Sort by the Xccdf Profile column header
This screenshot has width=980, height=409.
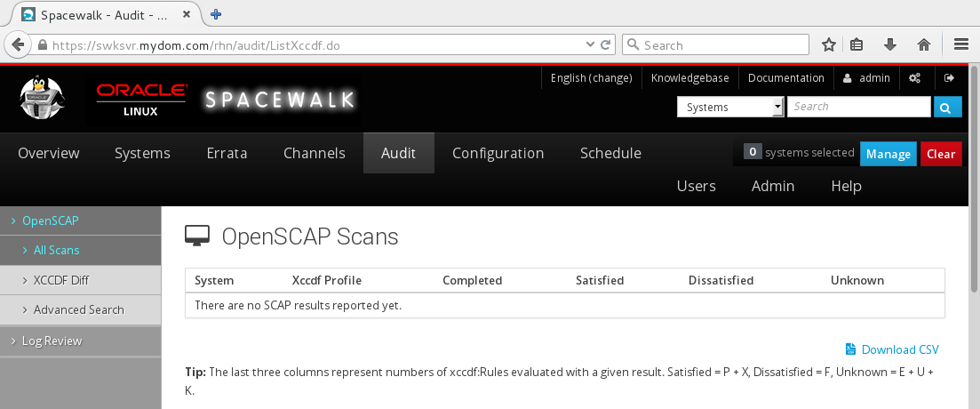click(327, 280)
